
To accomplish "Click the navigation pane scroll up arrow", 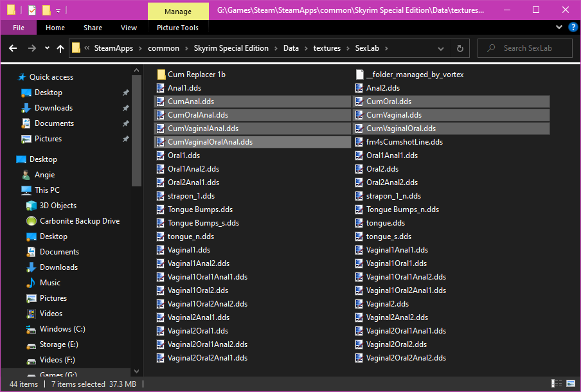I will [x=136, y=71].
